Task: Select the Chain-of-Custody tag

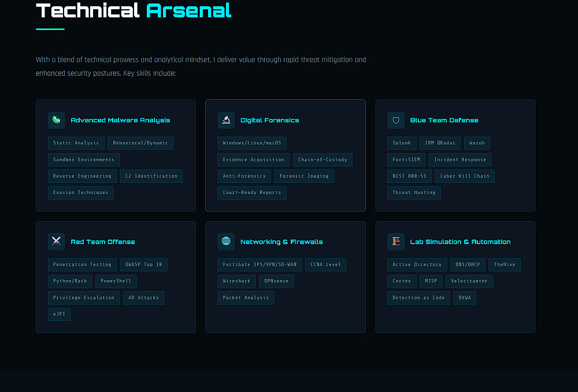Action: (x=323, y=160)
